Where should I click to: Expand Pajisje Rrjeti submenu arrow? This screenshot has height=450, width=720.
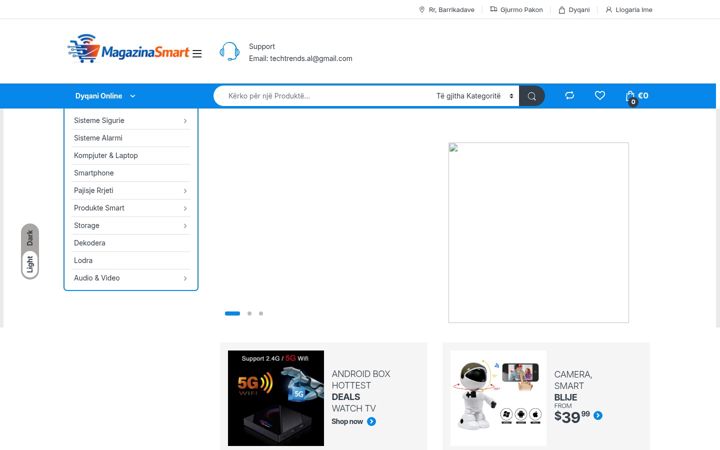(x=185, y=191)
